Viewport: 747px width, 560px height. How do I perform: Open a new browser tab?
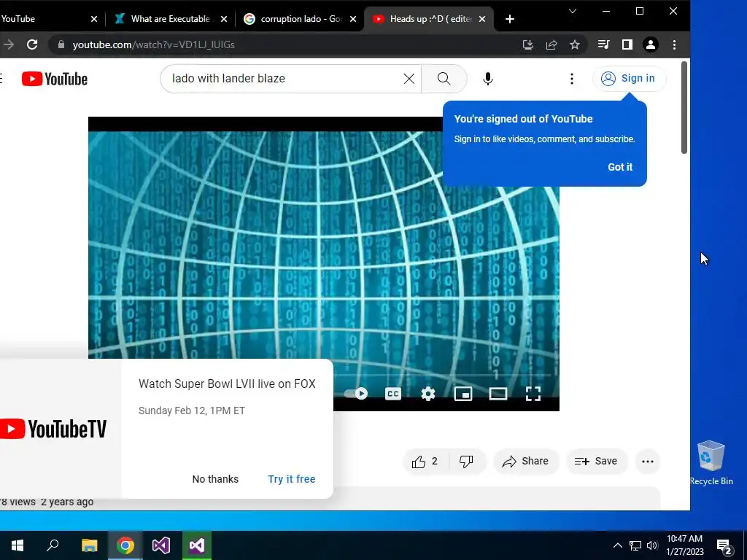coord(510,19)
